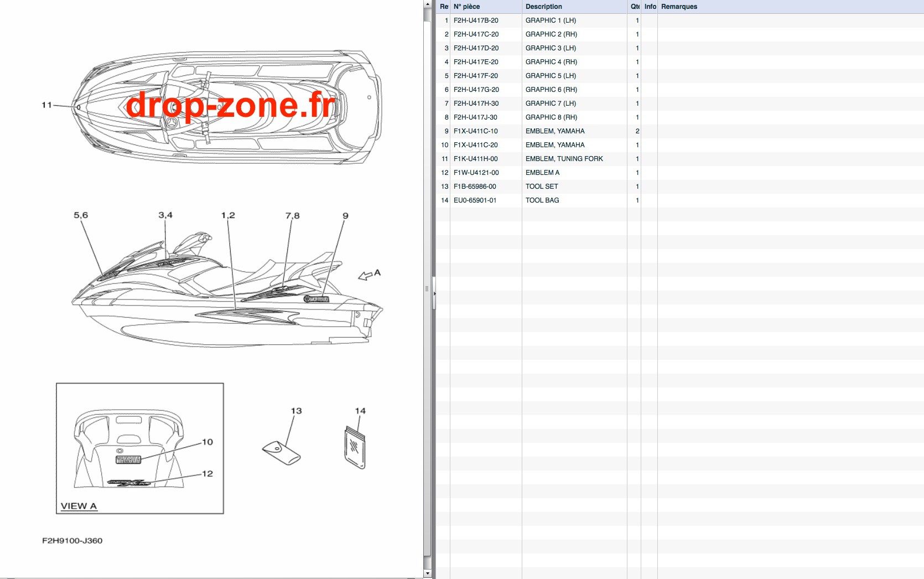The height and width of the screenshot is (579, 924).
Task: Click the pane splitter collapse arrow
Action: point(434,293)
